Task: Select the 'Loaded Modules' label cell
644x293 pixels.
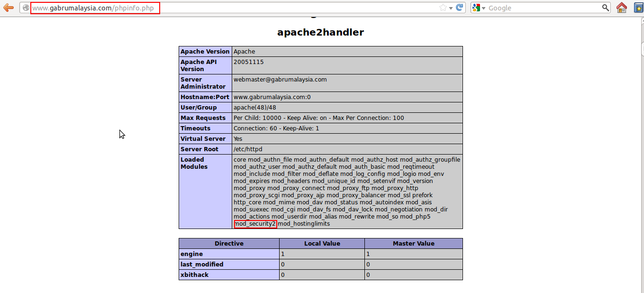Action: pyautogui.click(x=205, y=192)
